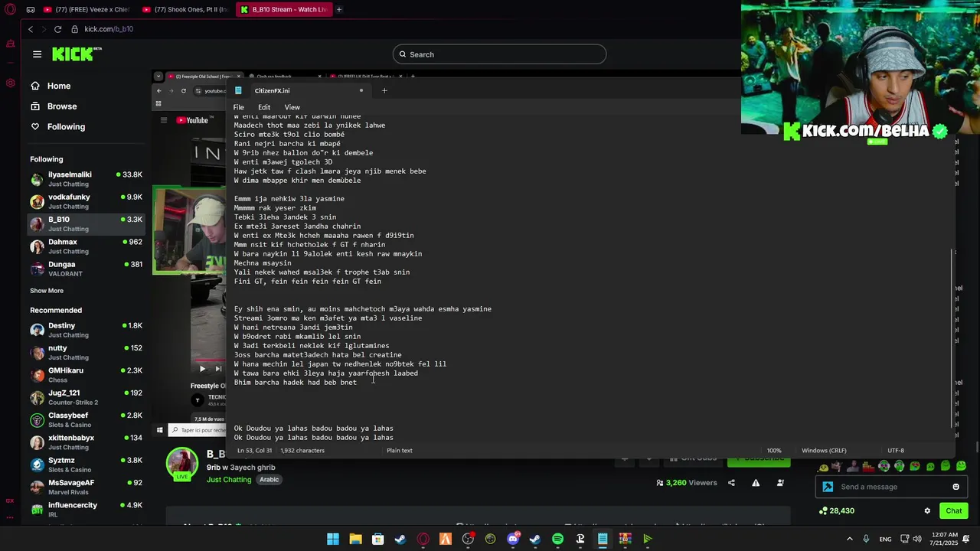Open tab search dropdown in streamed Chrome window
Screen dimensions: 980x551
point(158,77)
